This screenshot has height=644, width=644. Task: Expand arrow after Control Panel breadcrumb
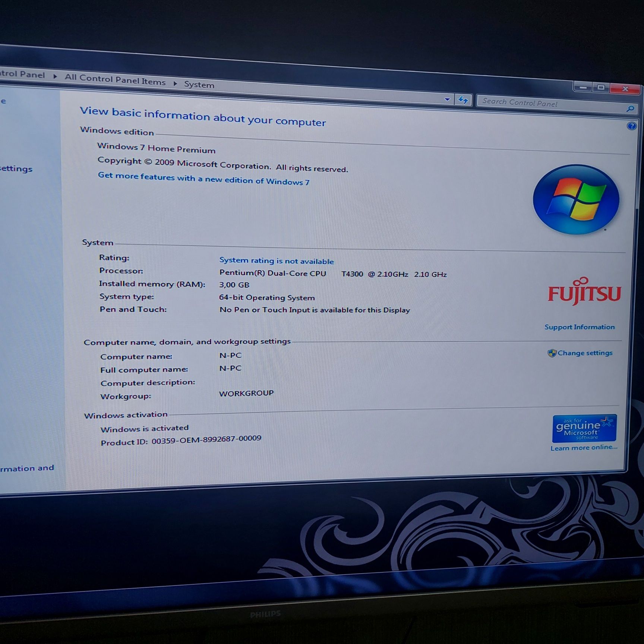tap(55, 76)
